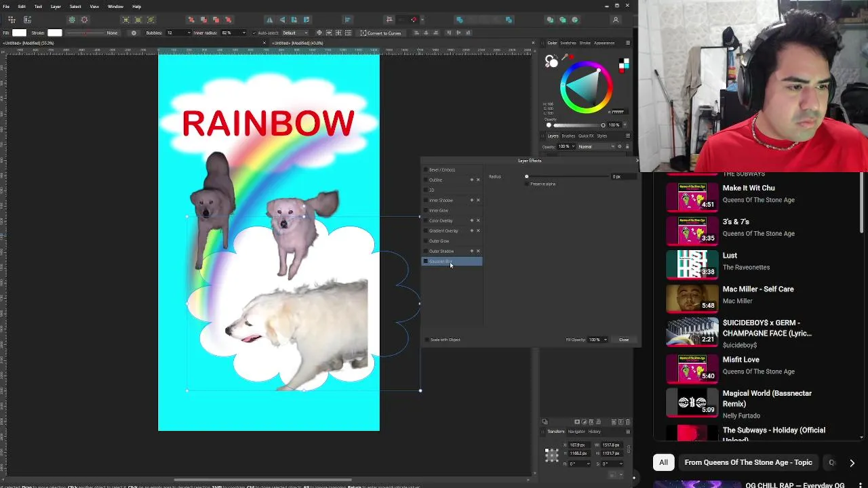
Task: Open the Select menu
Action: 75,6
